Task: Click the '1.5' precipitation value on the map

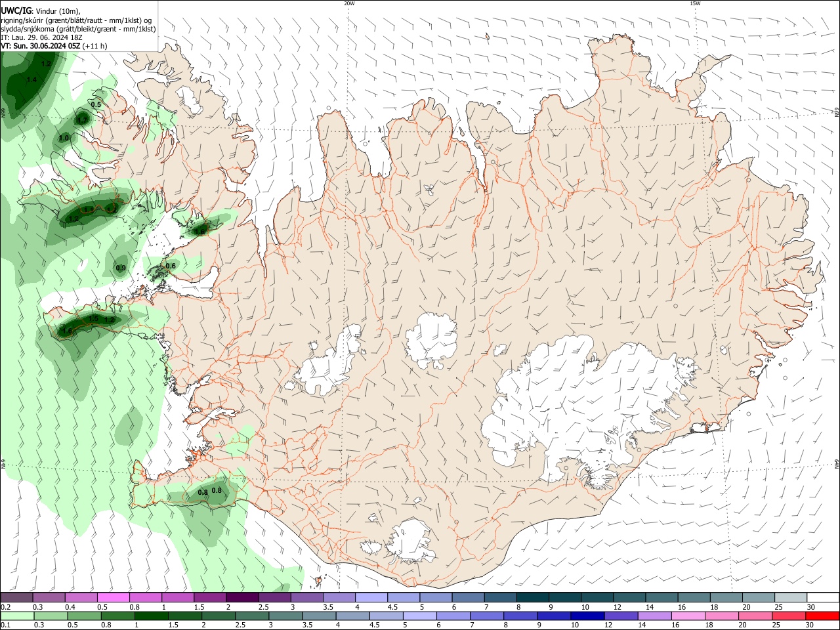Action: (x=93, y=318)
